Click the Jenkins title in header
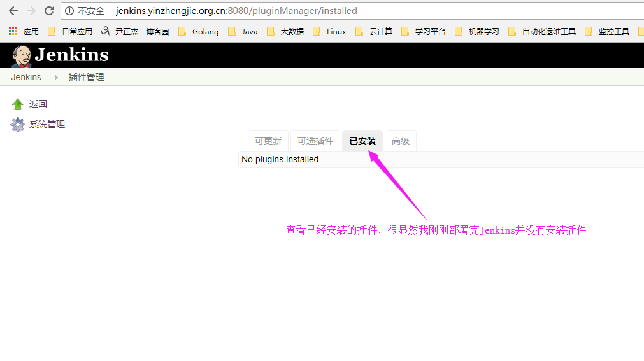Viewport: 644px width, 361px height. click(72, 55)
